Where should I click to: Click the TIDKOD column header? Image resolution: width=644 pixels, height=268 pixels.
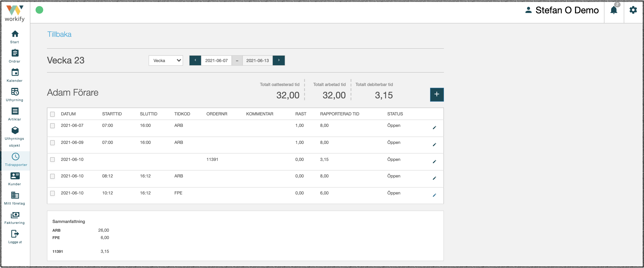[182, 114]
